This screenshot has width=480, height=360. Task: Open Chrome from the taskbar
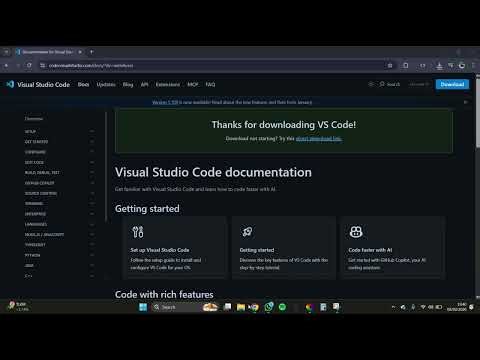254,307
